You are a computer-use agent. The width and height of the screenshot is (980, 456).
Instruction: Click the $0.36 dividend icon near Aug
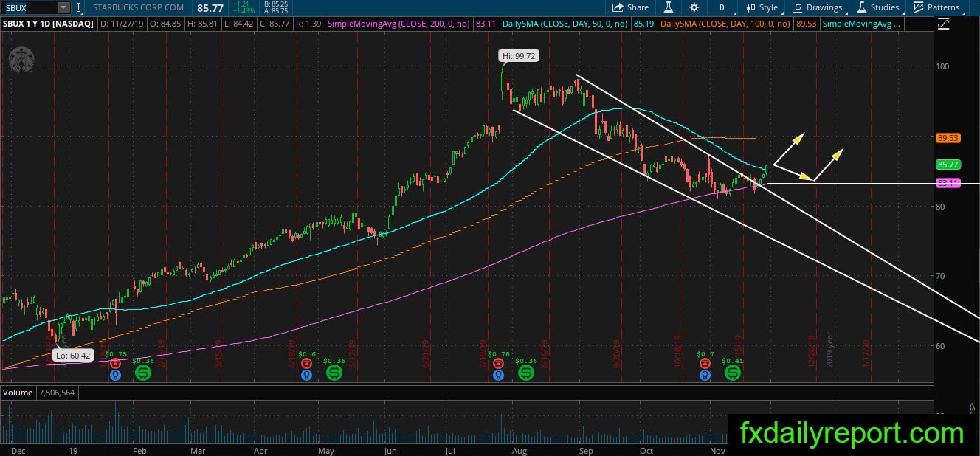(x=526, y=373)
